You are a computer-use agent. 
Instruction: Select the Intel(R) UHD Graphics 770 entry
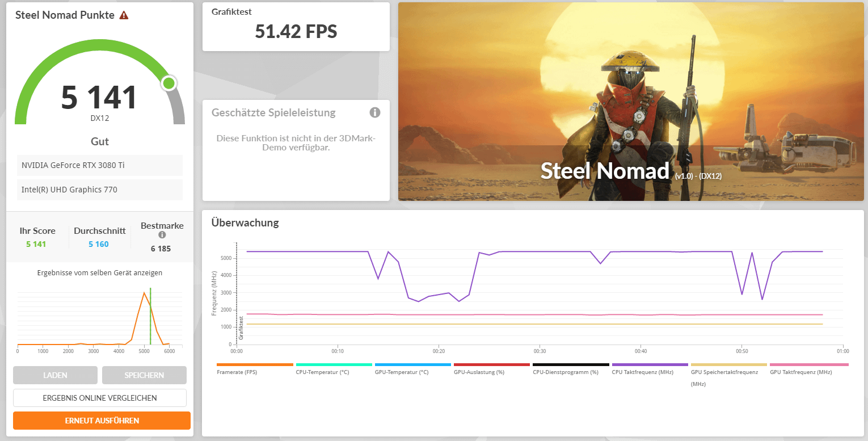[x=100, y=190]
